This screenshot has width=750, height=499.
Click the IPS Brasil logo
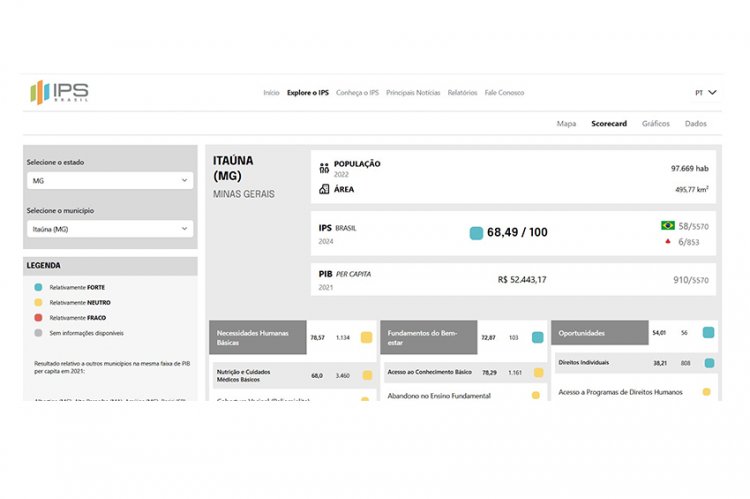tap(60, 92)
